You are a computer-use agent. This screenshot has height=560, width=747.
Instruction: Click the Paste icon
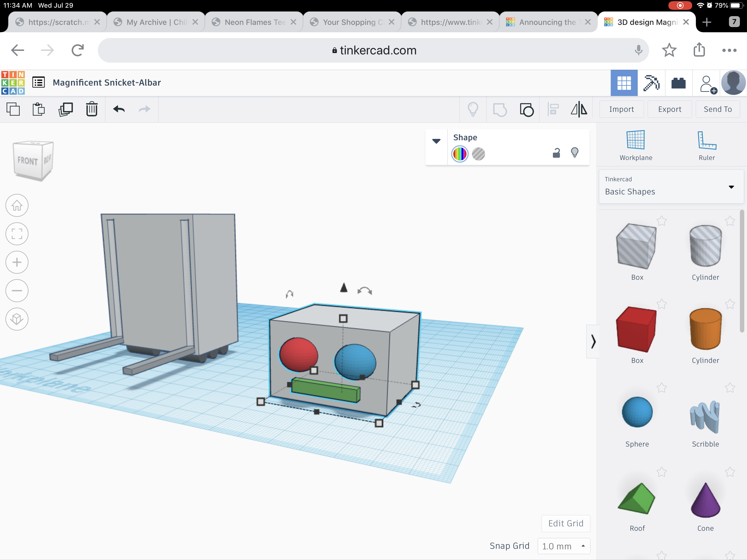point(39,109)
